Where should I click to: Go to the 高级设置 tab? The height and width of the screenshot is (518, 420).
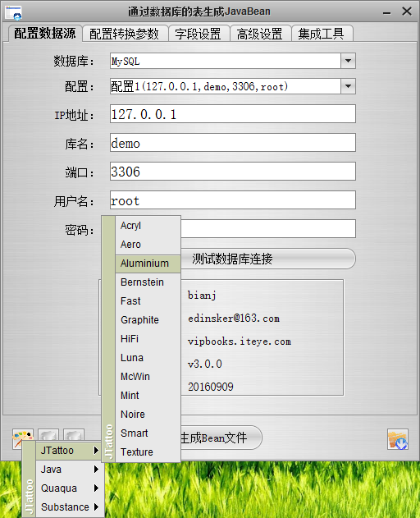[x=260, y=34]
